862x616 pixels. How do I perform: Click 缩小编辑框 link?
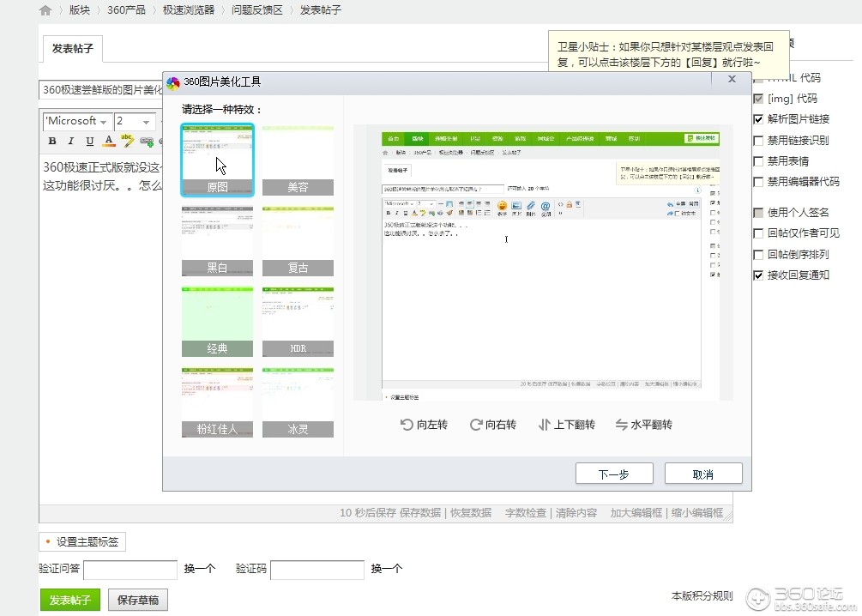pyautogui.click(x=697, y=512)
